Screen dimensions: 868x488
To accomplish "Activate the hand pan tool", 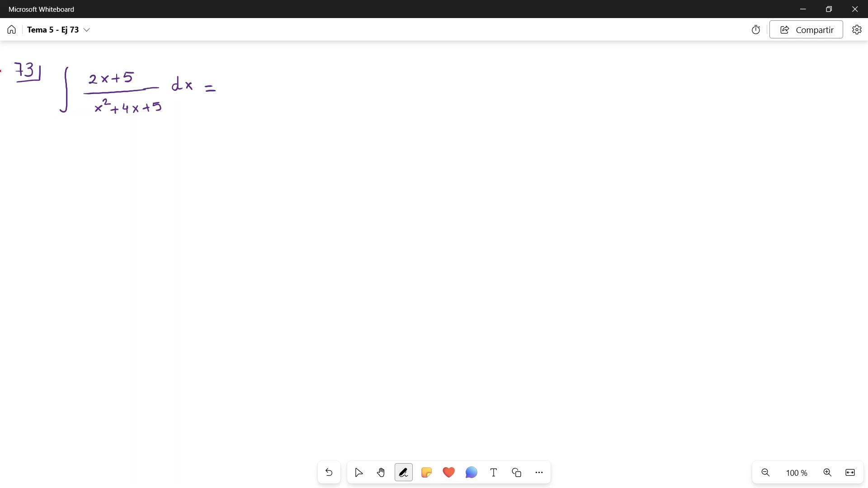I will (x=381, y=473).
